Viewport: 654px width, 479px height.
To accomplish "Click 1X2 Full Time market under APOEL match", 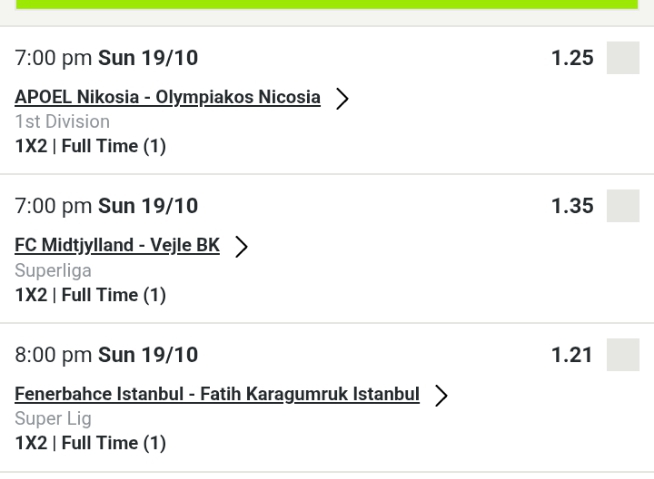I will pos(90,147).
